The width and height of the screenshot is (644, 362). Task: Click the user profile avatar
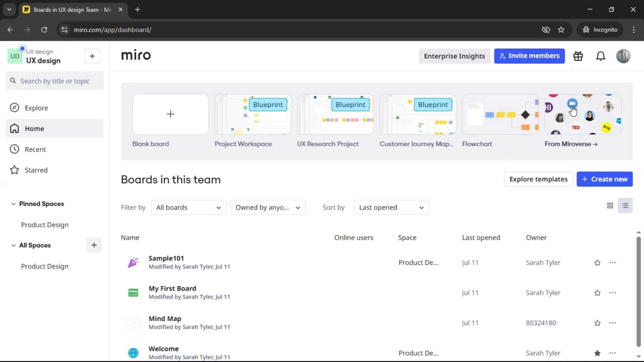(x=623, y=56)
